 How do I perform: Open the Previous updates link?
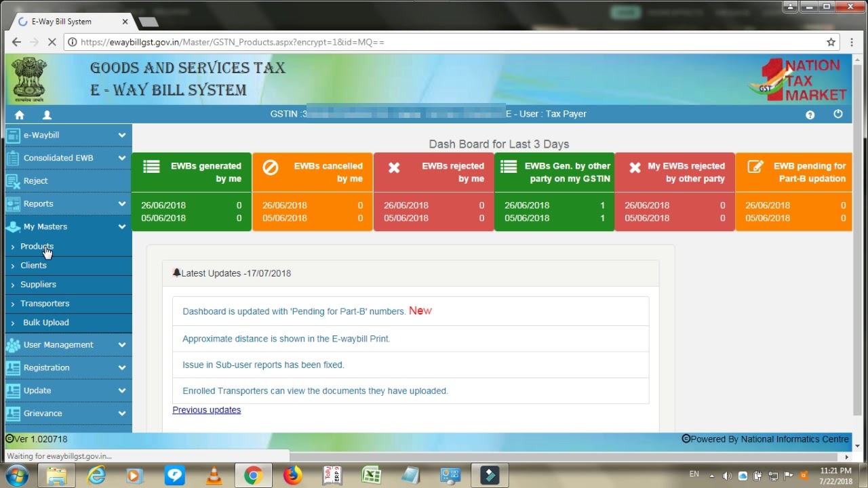pyautogui.click(x=207, y=410)
